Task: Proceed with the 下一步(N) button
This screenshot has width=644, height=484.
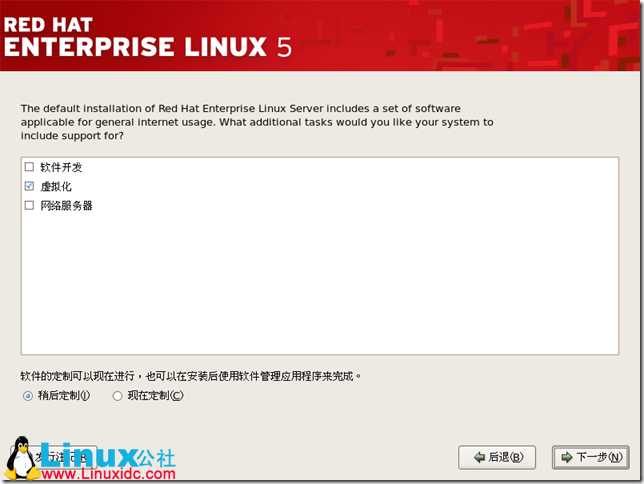Action: pyautogui.click(x=591, y=457)
